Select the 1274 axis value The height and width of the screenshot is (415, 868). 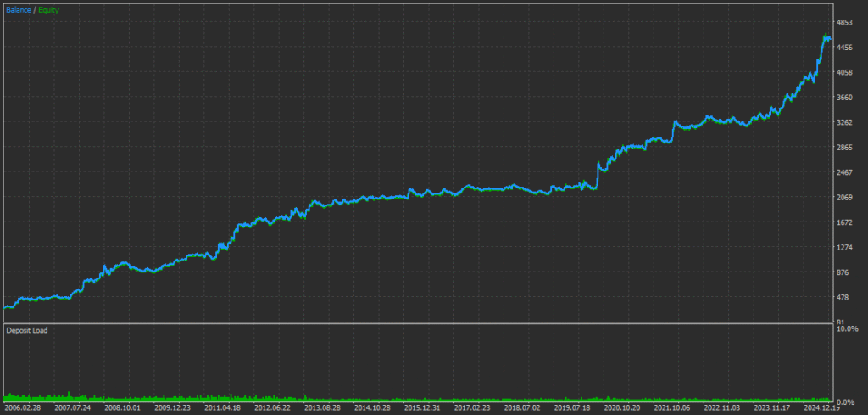(844, 247)
